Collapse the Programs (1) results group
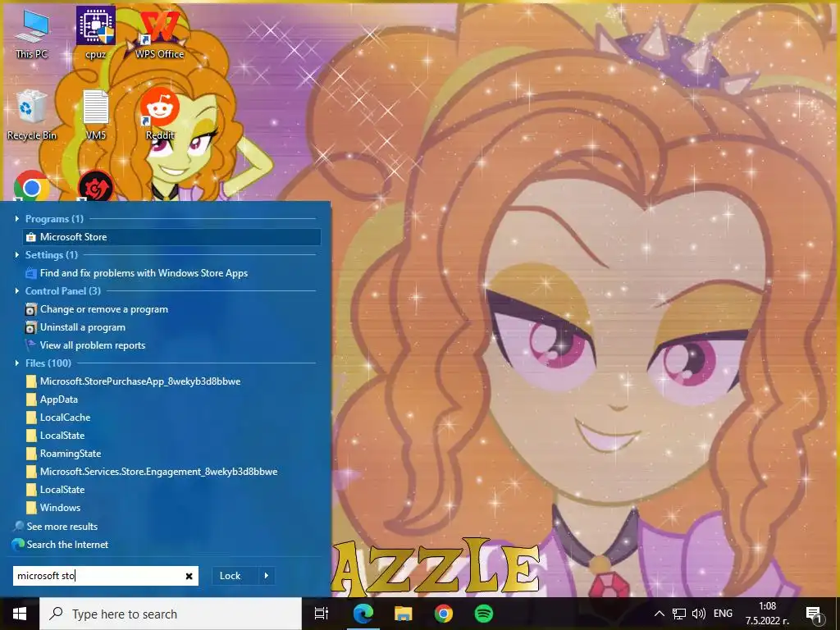This screenshot has width=840, height=630. [x=17, y=218]
